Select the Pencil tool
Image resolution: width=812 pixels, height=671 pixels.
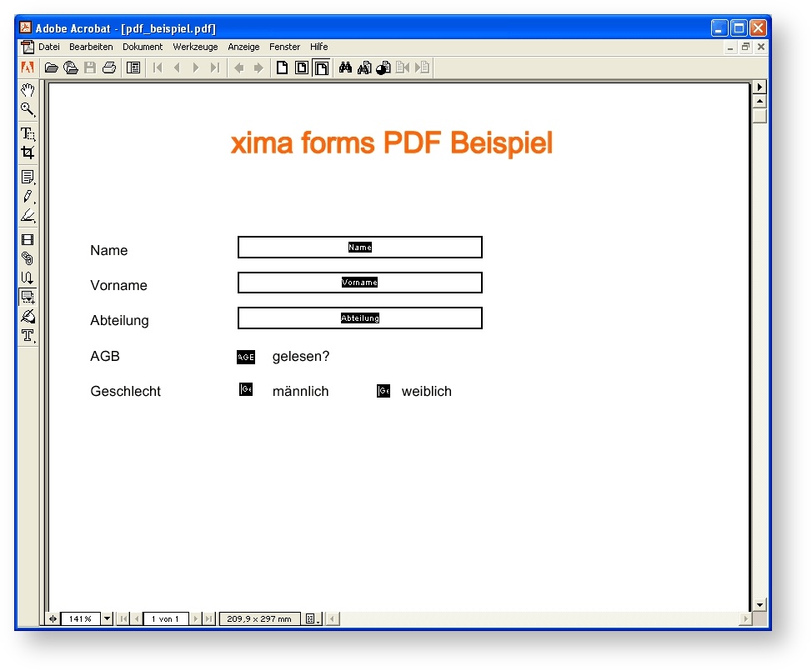tap(28, 197)
